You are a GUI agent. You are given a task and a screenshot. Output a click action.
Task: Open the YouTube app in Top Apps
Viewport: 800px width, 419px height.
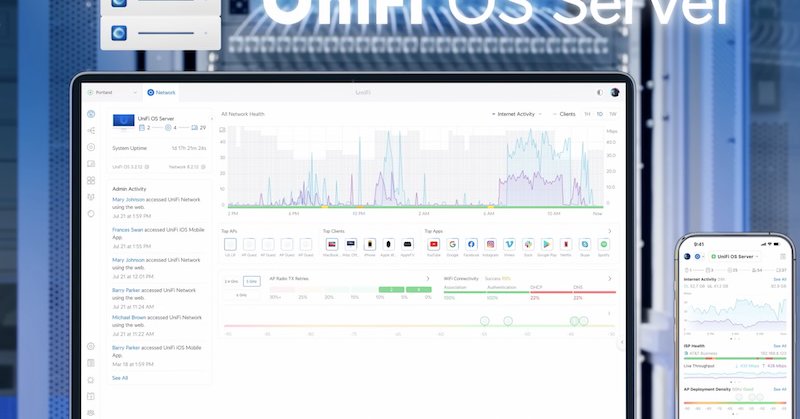[x=433, y=244]
